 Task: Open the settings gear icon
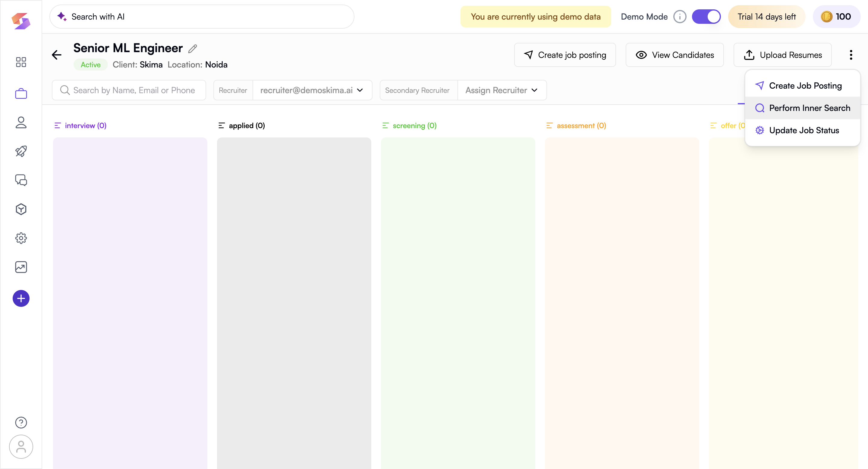(x=21, y=238)
